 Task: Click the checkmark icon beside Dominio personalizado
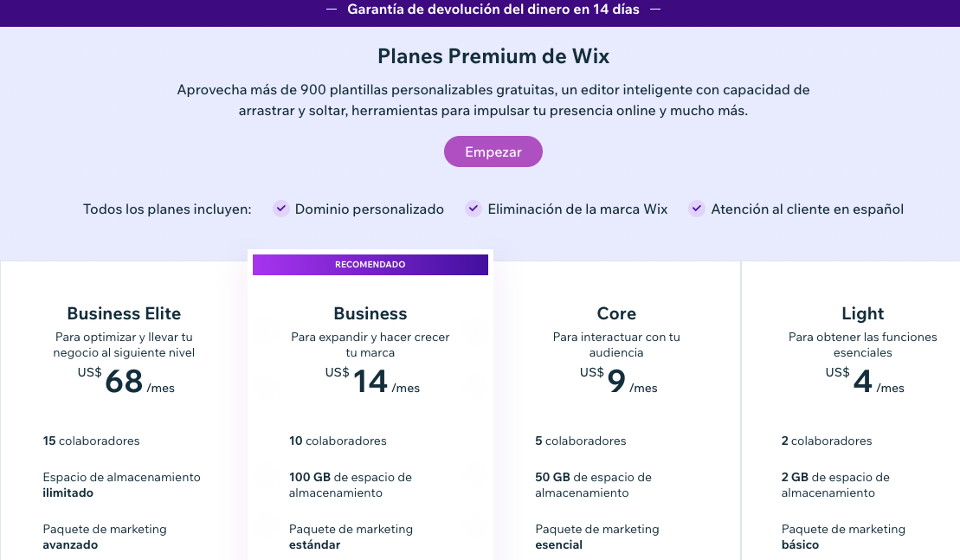pyautogui.click(x=280, y=209)
